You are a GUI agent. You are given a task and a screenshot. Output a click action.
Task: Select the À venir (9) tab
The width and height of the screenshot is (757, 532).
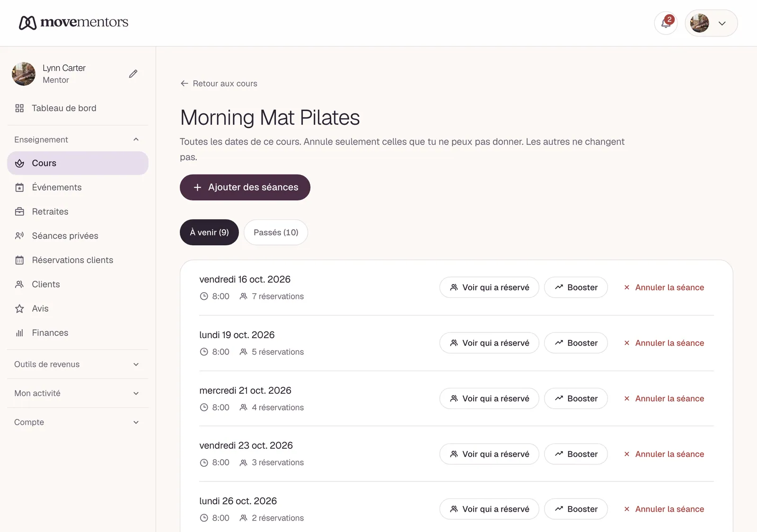209,232
